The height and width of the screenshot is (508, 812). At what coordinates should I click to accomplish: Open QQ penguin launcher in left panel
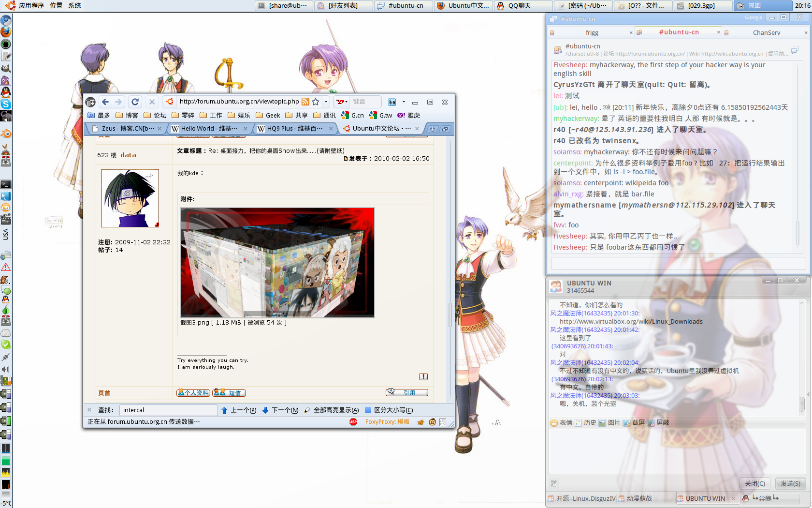point(5,92)
